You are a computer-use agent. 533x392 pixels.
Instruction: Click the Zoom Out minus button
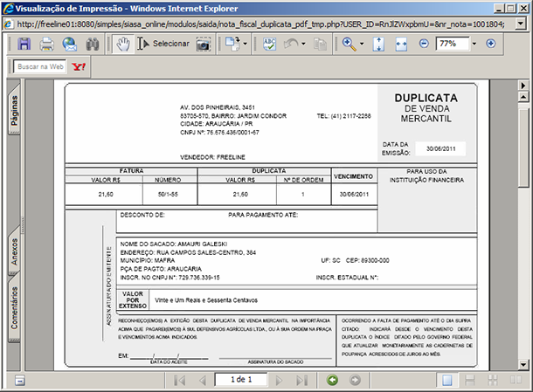tap(424, 44)
